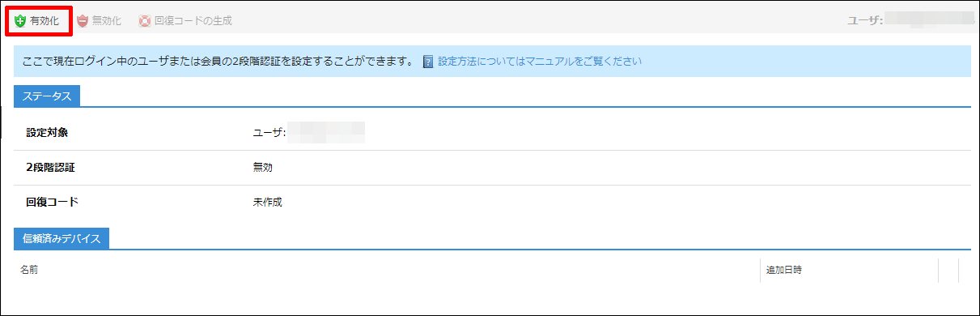Click the ユーザ: label in the toolbar
The width and height of the screenshot is (980, 316).
[863, 20]
